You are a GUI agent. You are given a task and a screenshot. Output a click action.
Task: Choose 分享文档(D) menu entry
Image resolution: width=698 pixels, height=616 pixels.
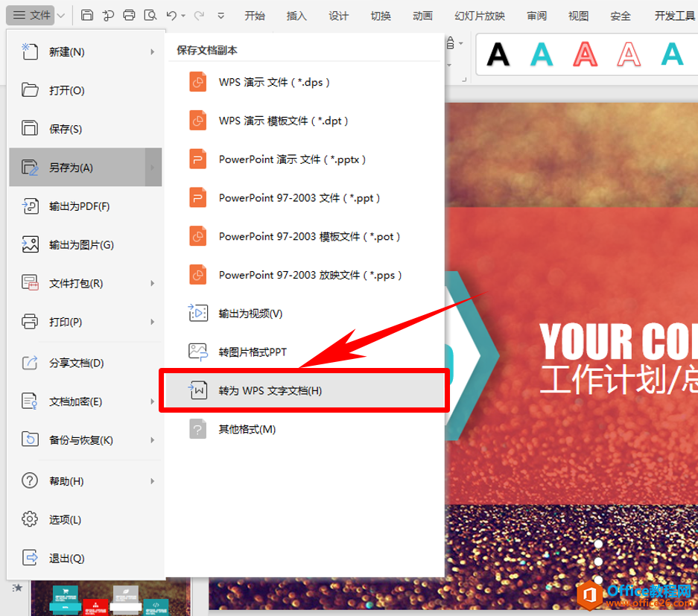[86, 363]
